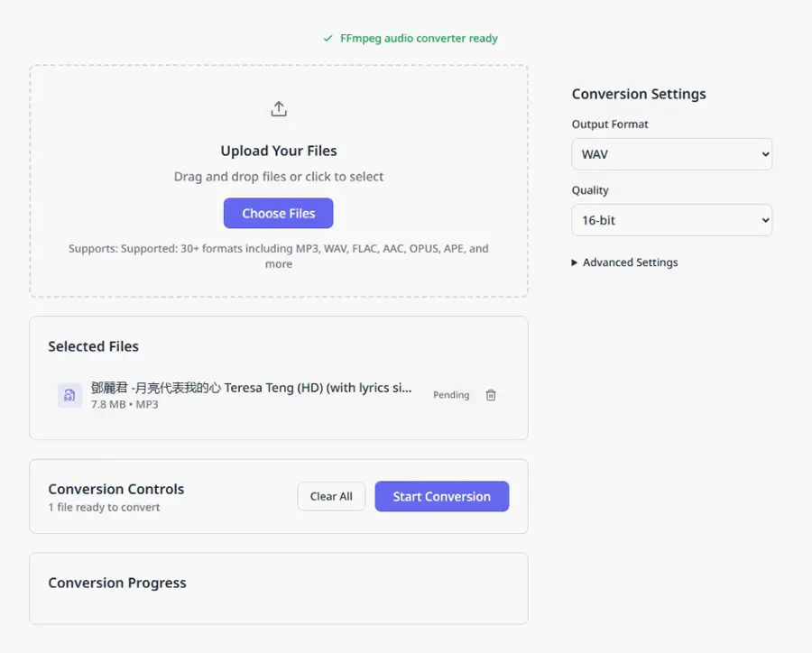
Task: Select the Teresa Teng file name text
Action: 251,387
